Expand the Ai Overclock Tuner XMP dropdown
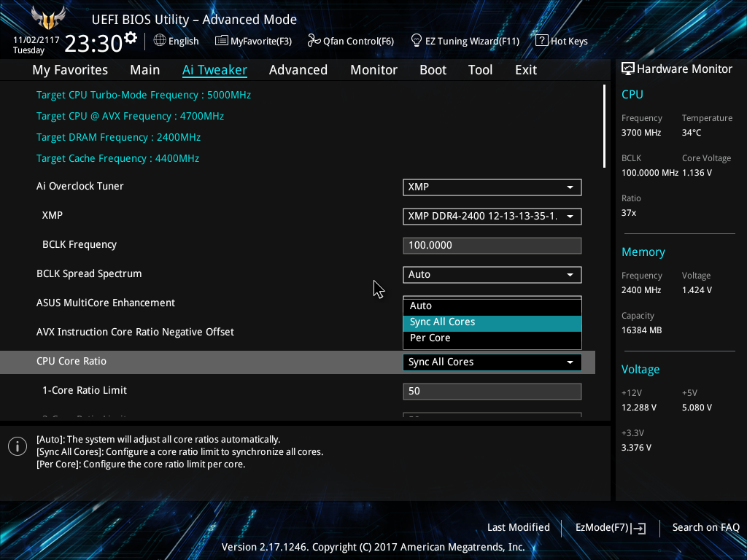747x560 pixels. pyautogui.click(x=492, y=187)
